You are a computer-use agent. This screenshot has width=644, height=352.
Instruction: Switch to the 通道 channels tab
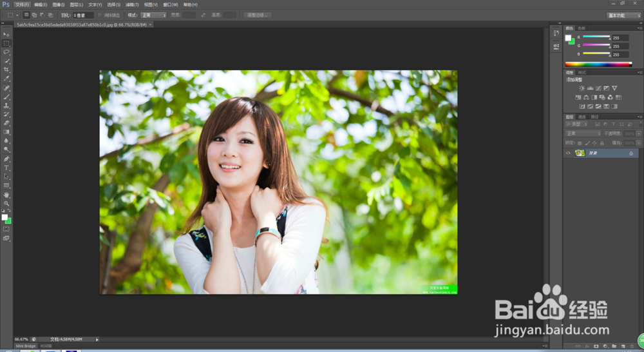click(x=582, y=117)
